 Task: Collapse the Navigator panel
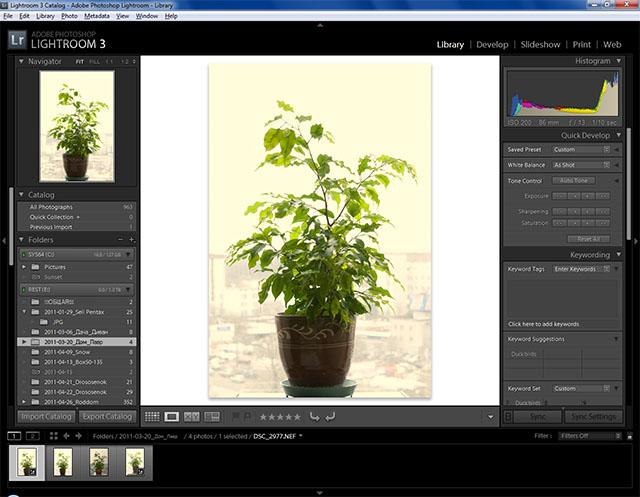click(x=21, y=61)
